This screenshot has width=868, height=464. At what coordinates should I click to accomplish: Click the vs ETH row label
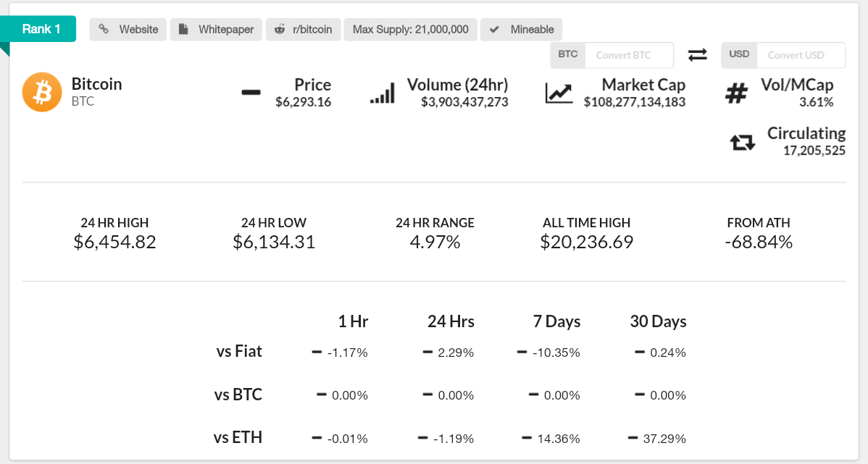click(x=238, y=437)
